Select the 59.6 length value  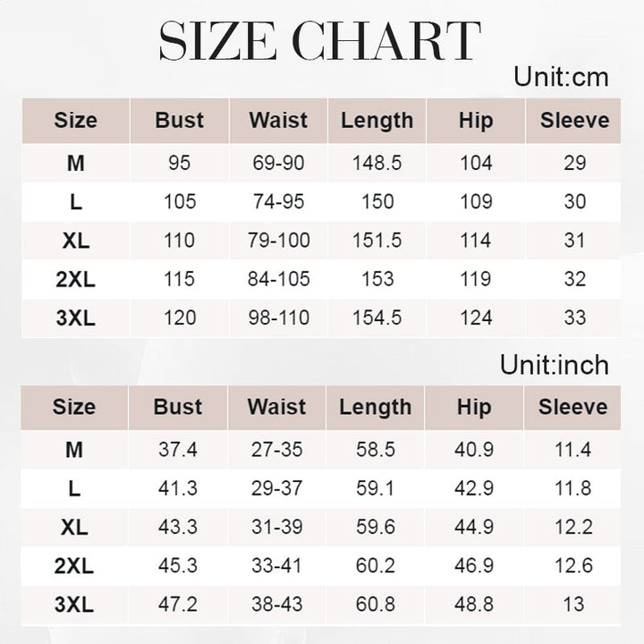click(x=376, y=528)
